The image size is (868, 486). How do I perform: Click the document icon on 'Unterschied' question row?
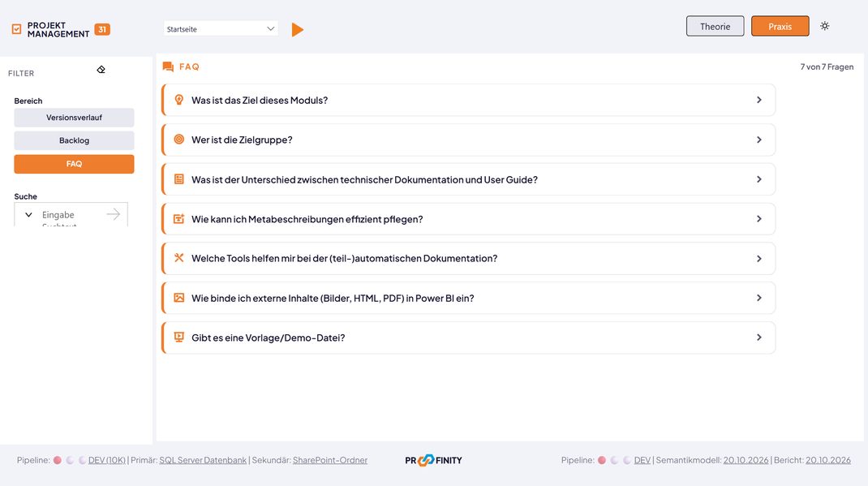(178, 178)
